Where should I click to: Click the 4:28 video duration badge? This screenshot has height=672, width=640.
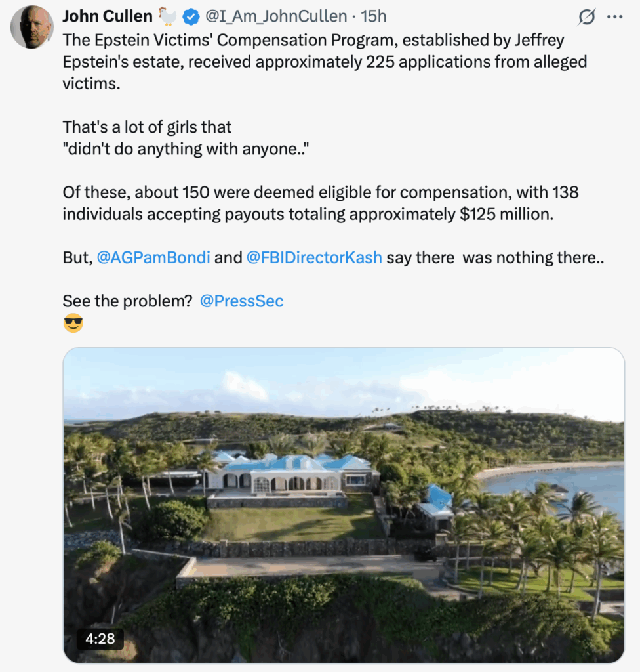pos(100,638)
